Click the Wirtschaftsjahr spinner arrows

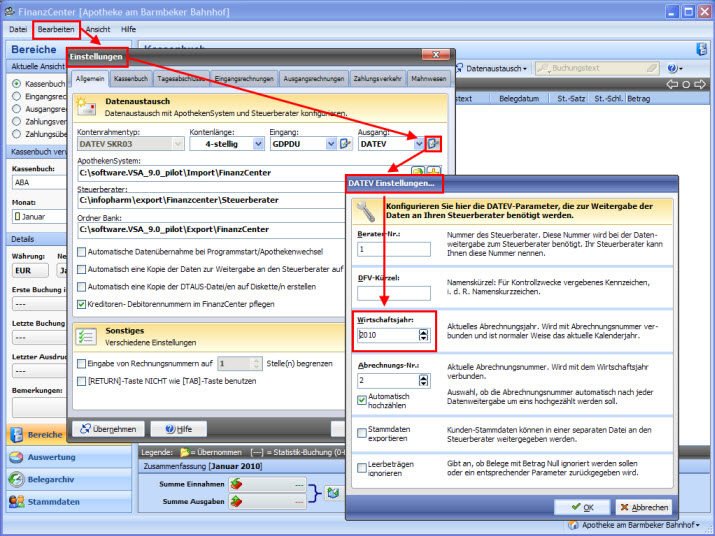point(424,335)
